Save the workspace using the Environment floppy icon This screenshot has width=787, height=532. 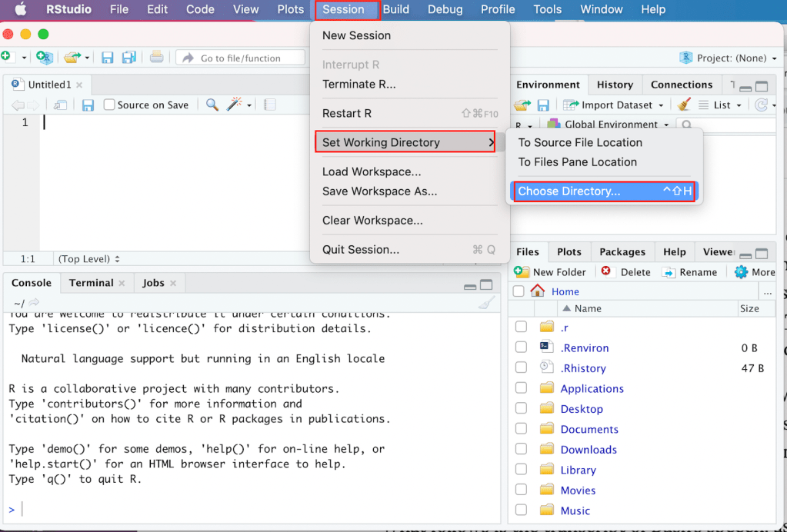click(542, 105)
